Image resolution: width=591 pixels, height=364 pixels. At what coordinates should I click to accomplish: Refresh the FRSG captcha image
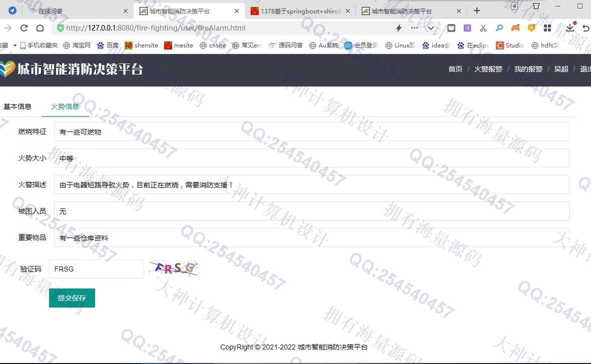(x=174, y=268)
